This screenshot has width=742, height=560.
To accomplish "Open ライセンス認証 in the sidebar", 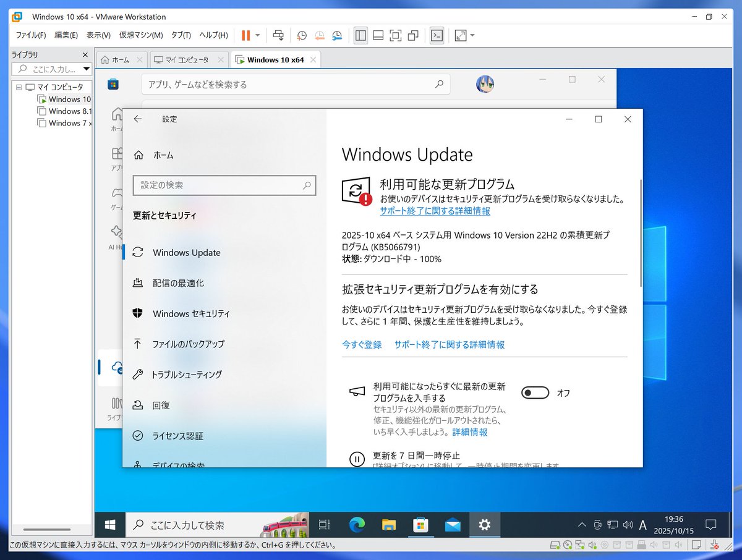I will point(224,436).
